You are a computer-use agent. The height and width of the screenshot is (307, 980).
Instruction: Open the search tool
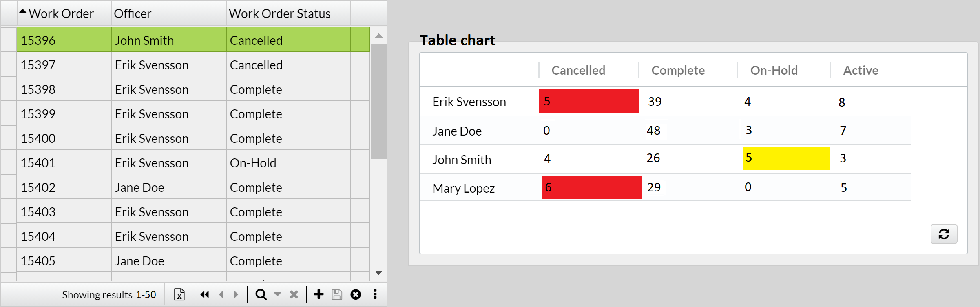(261, 294)
